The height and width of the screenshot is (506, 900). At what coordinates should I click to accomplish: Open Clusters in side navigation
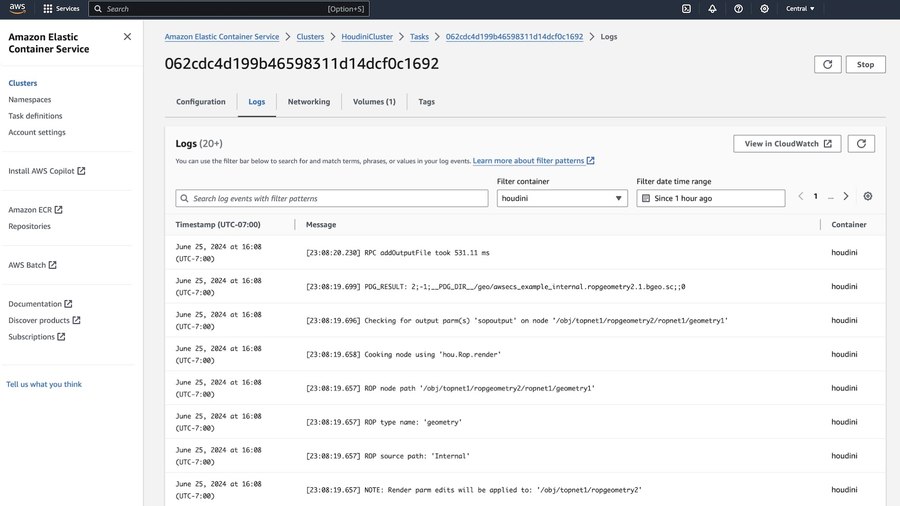pos(23,83)
